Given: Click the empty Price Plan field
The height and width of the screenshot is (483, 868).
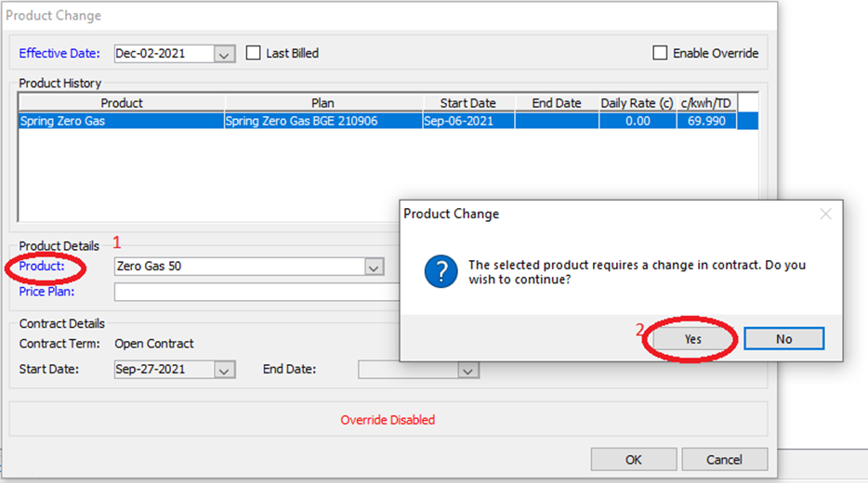Looking at the screenshot, I should click(x=256, y=293).
